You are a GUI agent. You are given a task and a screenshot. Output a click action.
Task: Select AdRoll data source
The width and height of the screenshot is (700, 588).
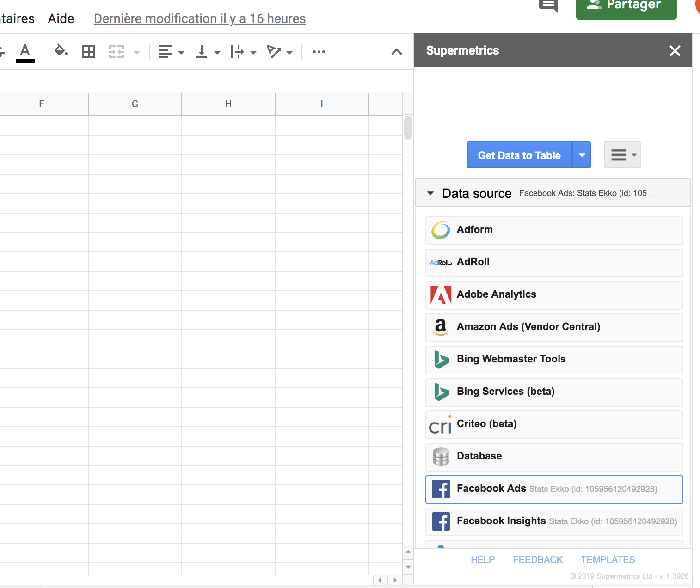pyautogui.click(x=554, y=263)
